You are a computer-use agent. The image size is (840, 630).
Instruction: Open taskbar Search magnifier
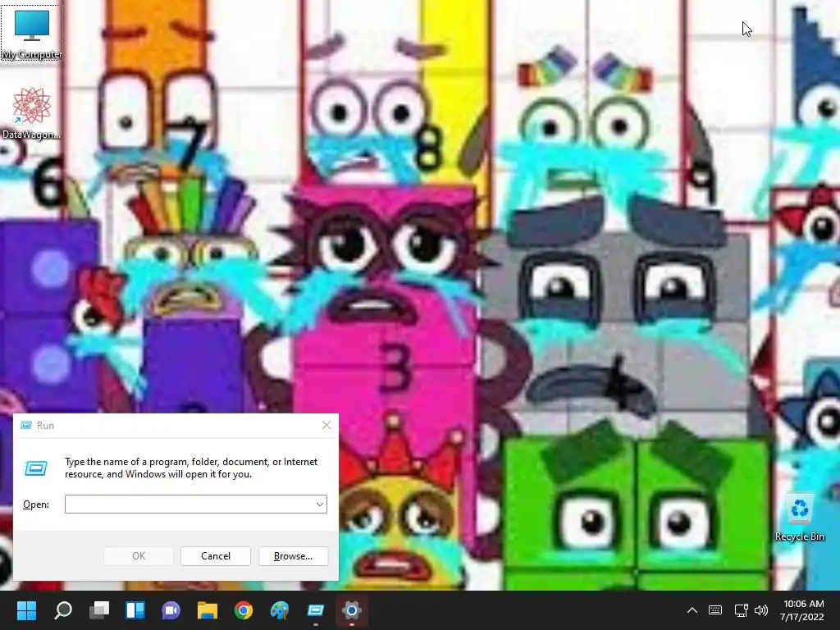[62, 610]
